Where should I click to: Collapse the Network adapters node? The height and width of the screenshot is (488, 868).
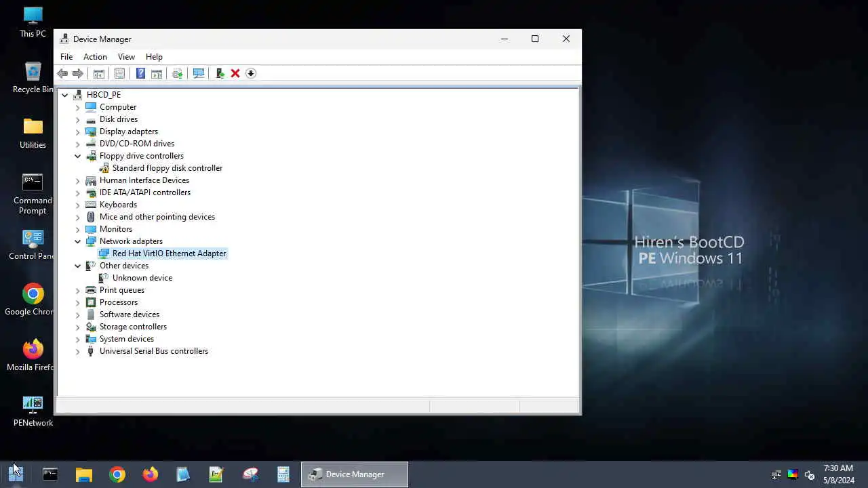77,241
